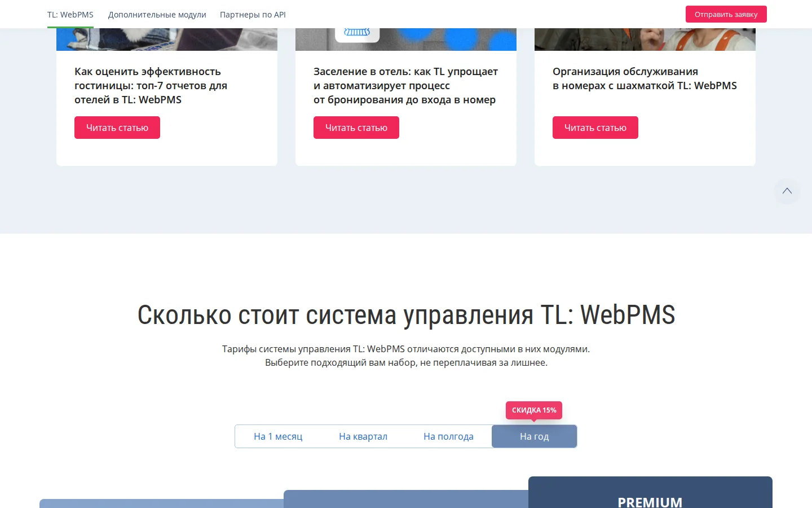Screen dimensions: 812x508
Task: Open the Дополнительные модули nav item
Action: click(157, 15)
